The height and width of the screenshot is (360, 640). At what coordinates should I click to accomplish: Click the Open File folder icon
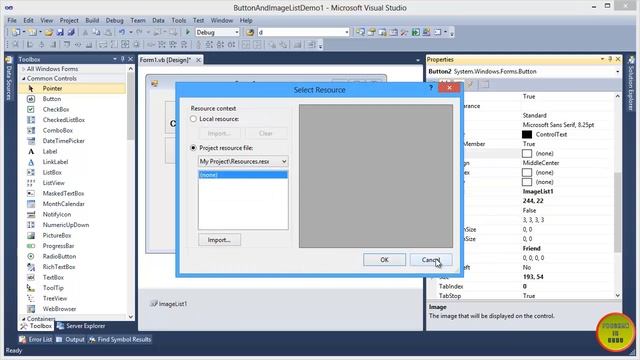pos(49,32)
